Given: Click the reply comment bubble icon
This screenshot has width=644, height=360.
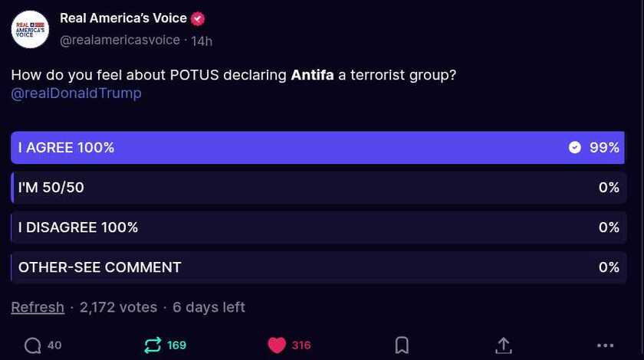Looking at the screenshot, I should (32, 345).
